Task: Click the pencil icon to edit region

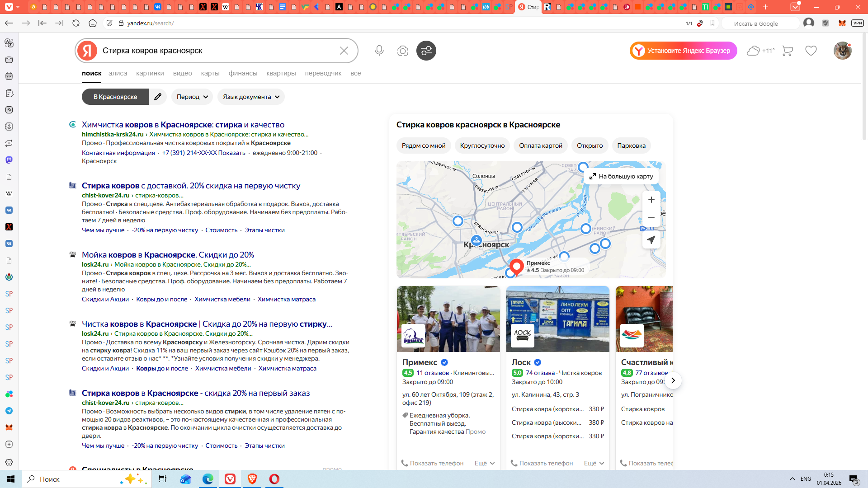Action: tap(158, 97)
